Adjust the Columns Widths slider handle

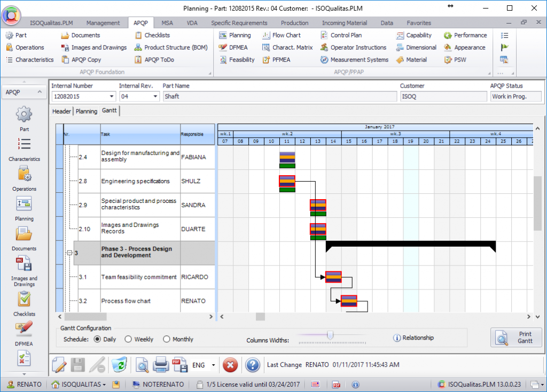tap(330, 335)
